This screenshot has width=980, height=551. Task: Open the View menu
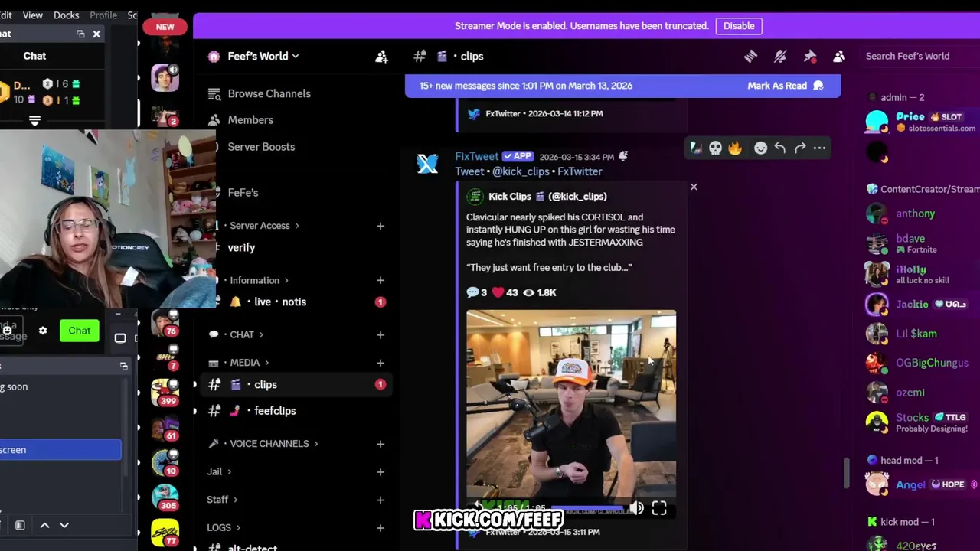[x=33, y=15]
